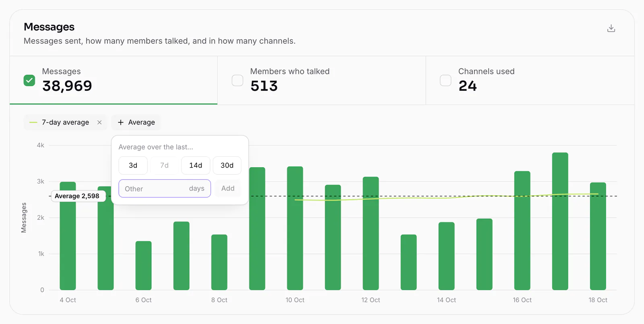
Task: Select the 30d average option
Action: click(227, 165)
